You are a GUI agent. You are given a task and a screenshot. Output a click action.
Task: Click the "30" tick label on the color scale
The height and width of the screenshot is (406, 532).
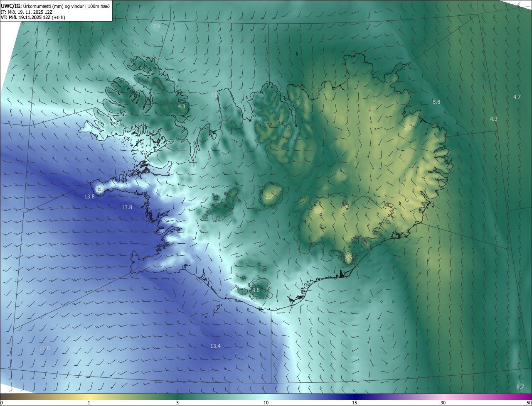pos(443,403)
